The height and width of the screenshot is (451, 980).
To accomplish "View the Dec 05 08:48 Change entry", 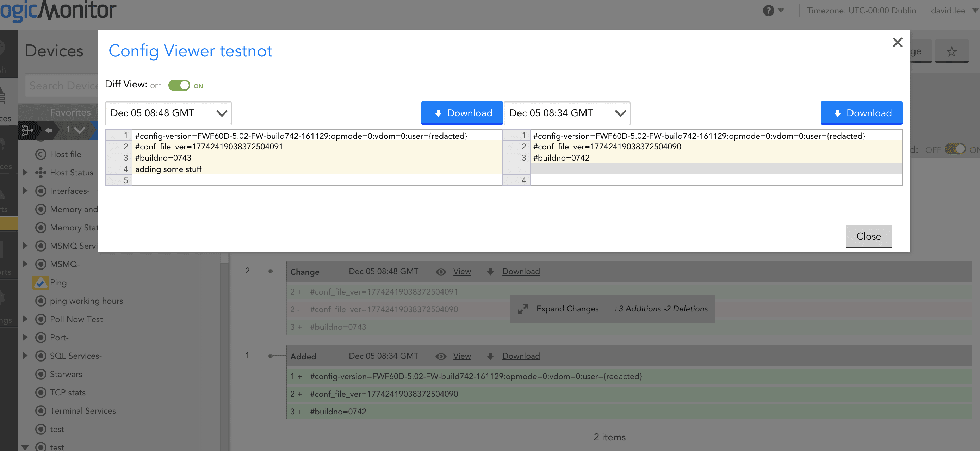I will pos(462,271).
